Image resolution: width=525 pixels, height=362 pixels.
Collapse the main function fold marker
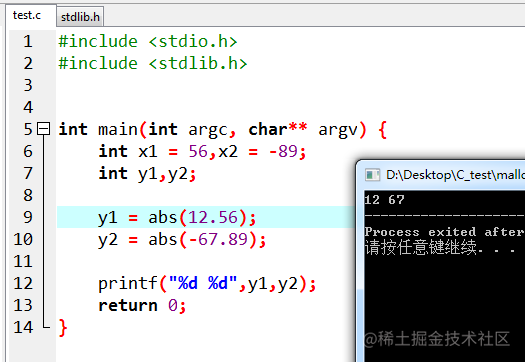[x=44, y=129]
